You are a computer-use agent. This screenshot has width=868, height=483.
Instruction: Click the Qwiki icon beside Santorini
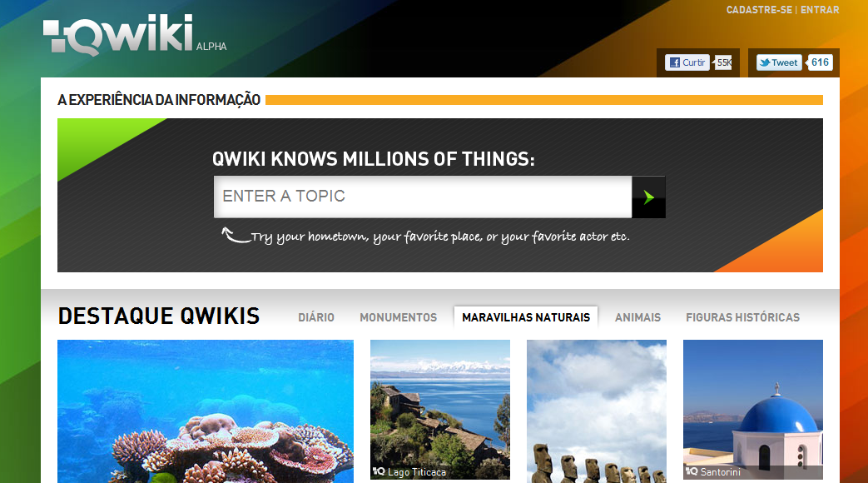pyautogui.click(x=692, y=471)
